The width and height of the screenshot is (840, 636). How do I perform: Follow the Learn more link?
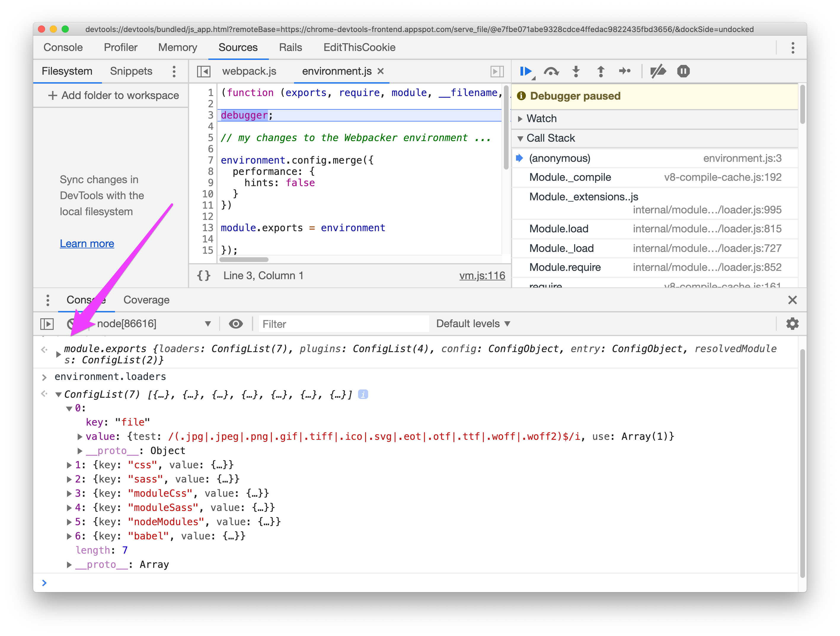click(87, 244)
